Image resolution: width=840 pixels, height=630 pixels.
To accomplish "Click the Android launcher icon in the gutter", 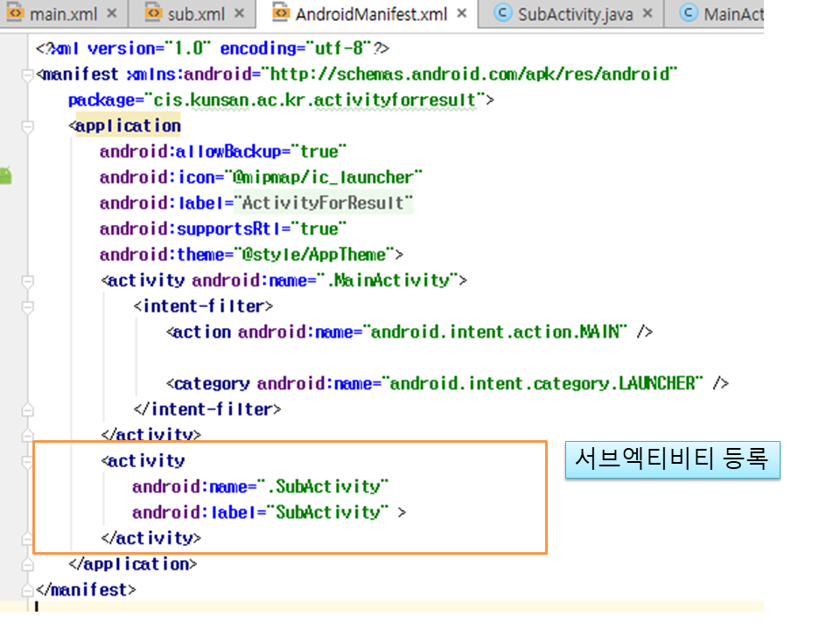I will click(x=5, y=176).
